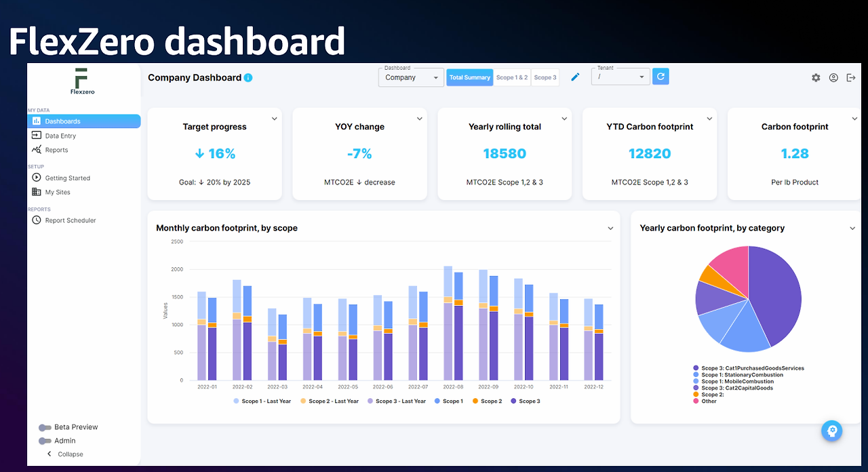868x472 pixels.
Task: Expand Yearly carbon footprint by category options
Action: point(853,229)
